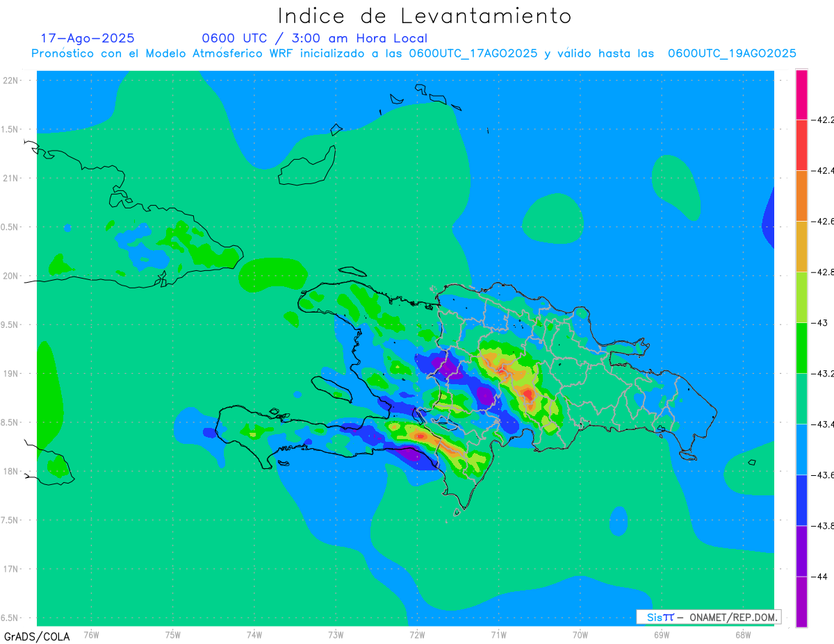Click the 22N latitude label
Image resolution: width=834 pixels, height=644 pixels.
point(10,80)
